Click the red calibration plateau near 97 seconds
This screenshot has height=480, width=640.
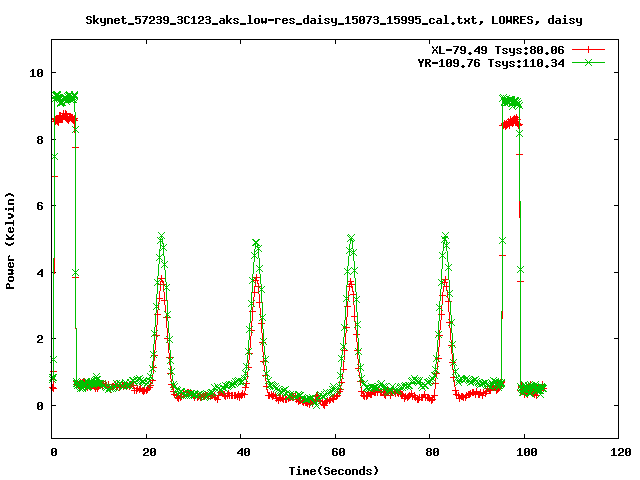point(511,122)
